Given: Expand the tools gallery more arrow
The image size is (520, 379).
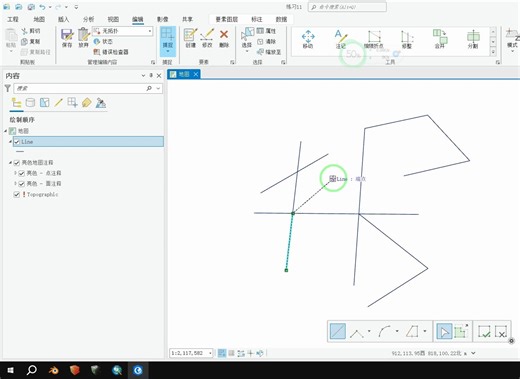Looking at the screenshot, I should (493, 52).
